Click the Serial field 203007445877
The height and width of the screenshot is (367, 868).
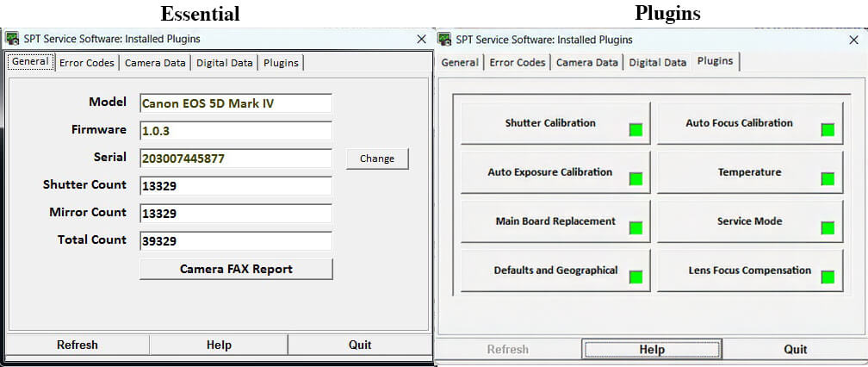pos(236,159)
